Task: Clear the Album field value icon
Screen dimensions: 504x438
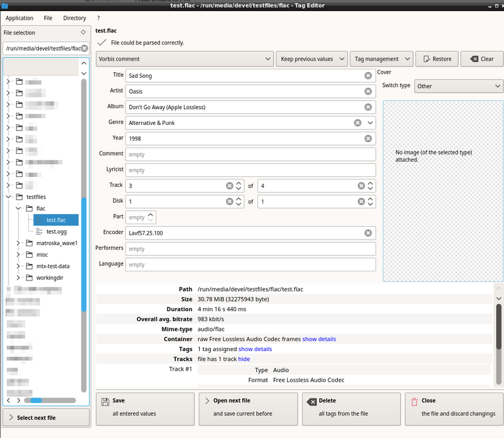Action: [x=368, y=107]
